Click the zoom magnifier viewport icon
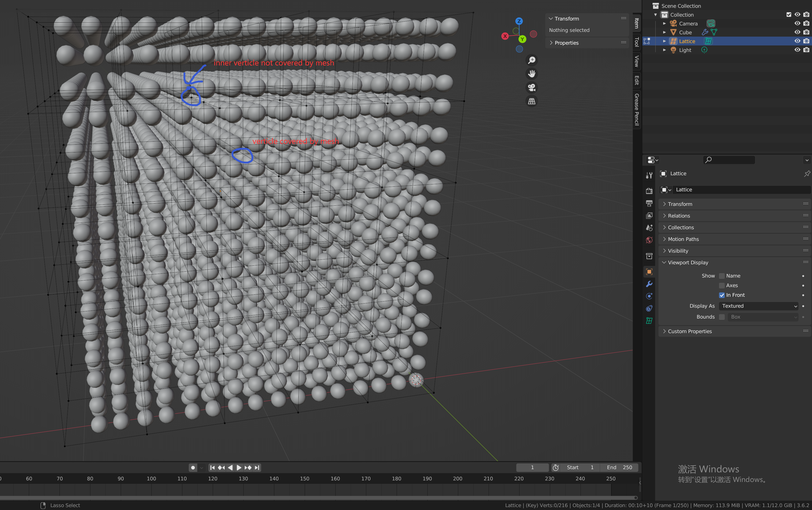Image resolution: width=812 pixels, height=510 pixels. pyautogui.click(x=531, y=60)
